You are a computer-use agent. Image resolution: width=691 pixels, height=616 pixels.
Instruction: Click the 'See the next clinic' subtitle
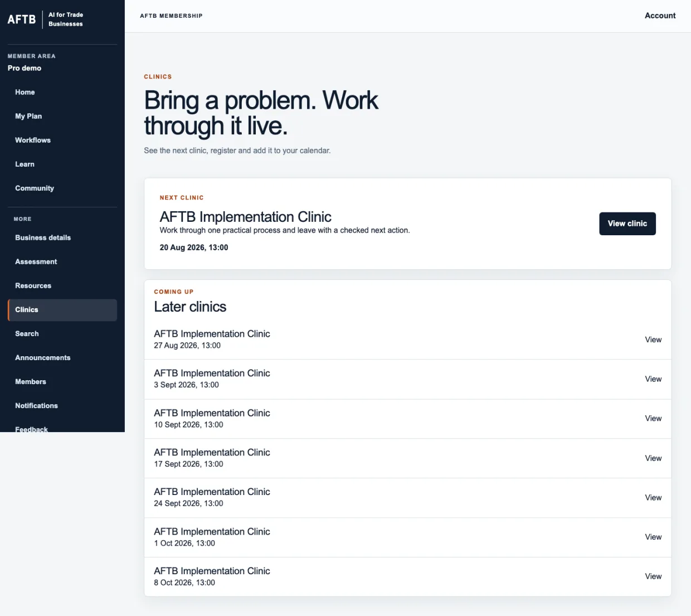(237, 151)
